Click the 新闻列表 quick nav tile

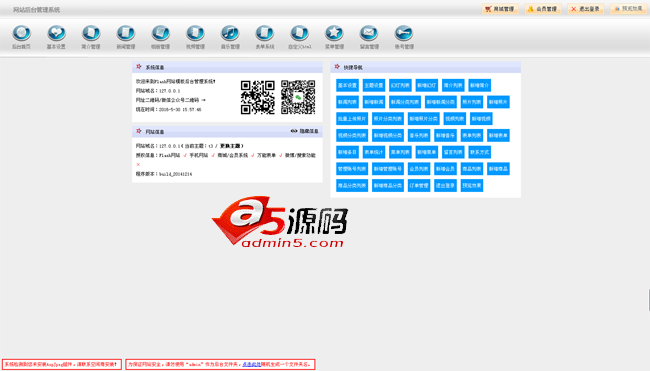point(347,102)
